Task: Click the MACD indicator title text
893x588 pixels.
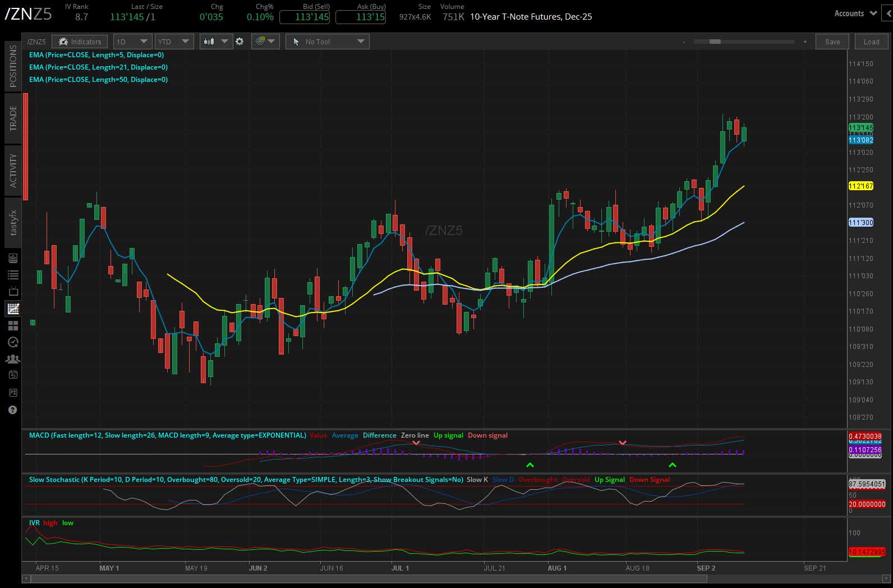Action: point(167,435)
